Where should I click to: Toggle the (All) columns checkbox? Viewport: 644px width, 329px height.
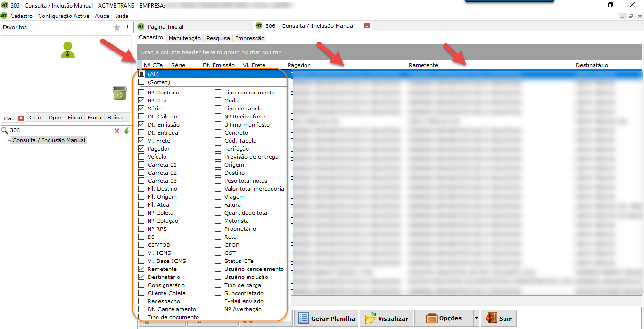141,74
